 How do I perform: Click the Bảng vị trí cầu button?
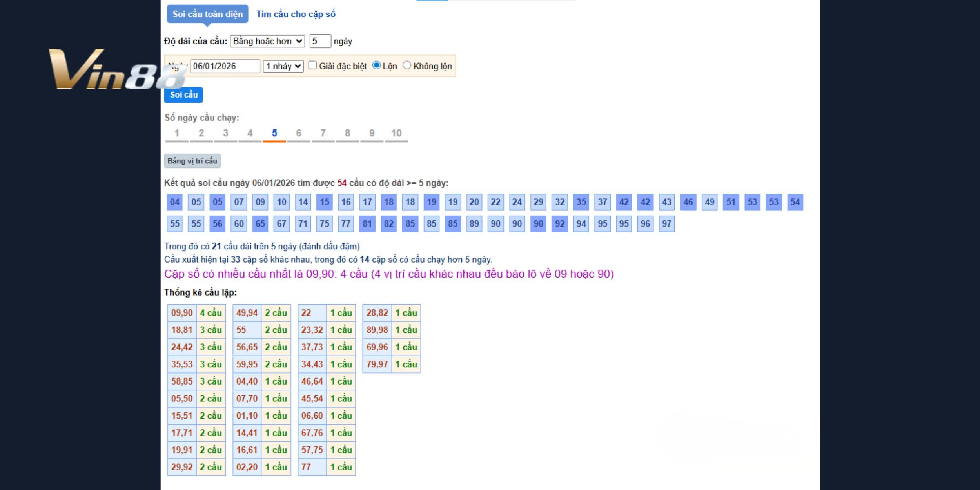[192, 161]
